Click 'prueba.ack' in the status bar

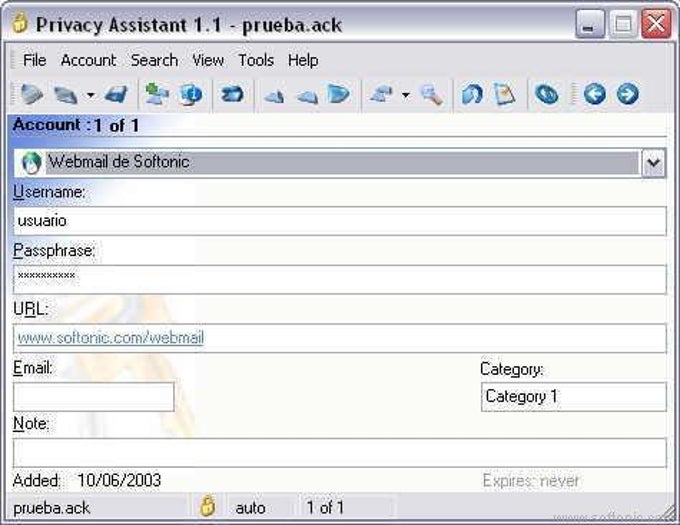[x=52, y=508]
